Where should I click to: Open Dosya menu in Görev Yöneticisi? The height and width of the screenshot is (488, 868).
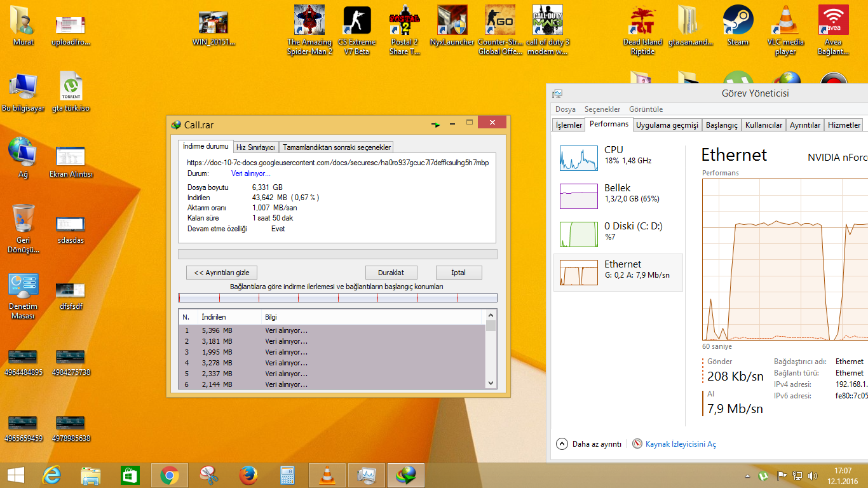pos(566,109)
